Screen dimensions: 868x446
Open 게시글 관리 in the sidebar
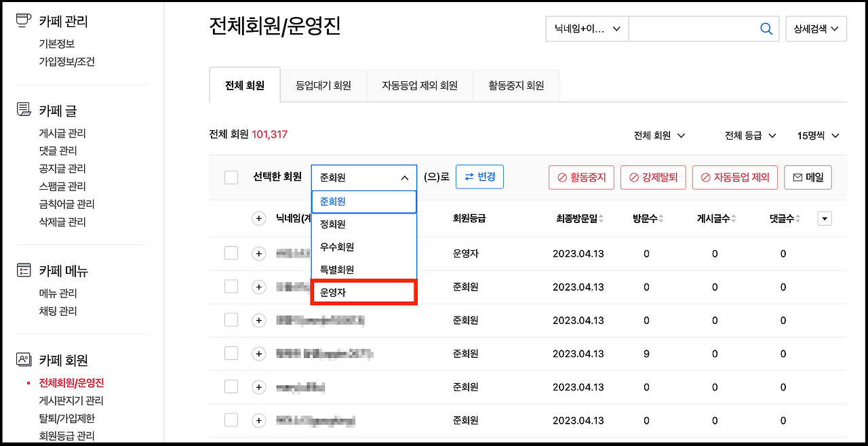[x=62, y=134]
